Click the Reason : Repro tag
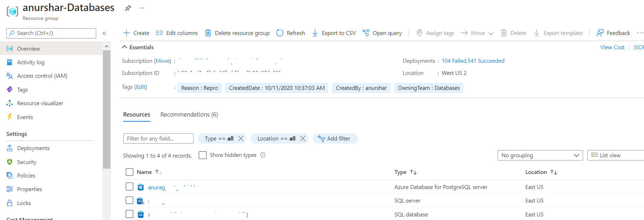Screen dimensions: 644x220 click(199, 88)
